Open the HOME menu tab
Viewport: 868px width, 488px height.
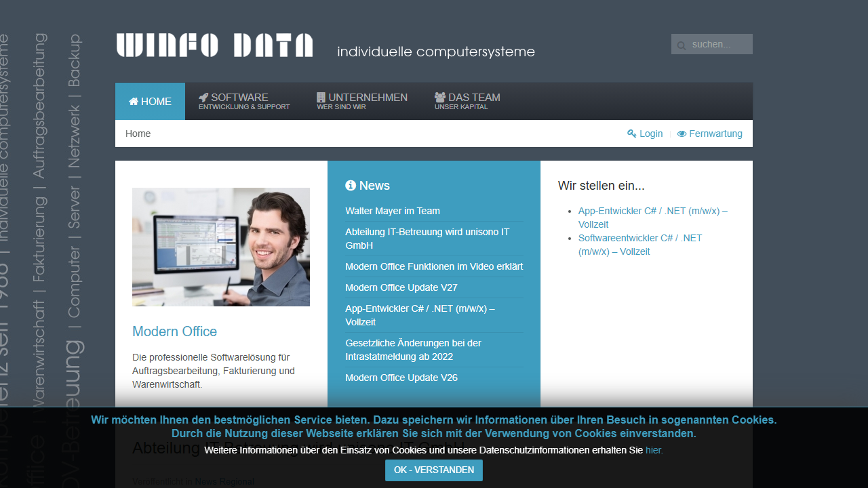tap(150, 102)
